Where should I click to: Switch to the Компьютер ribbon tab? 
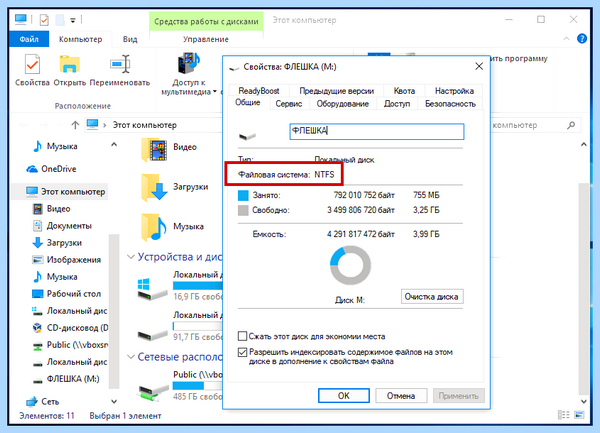tap(80, 39)
